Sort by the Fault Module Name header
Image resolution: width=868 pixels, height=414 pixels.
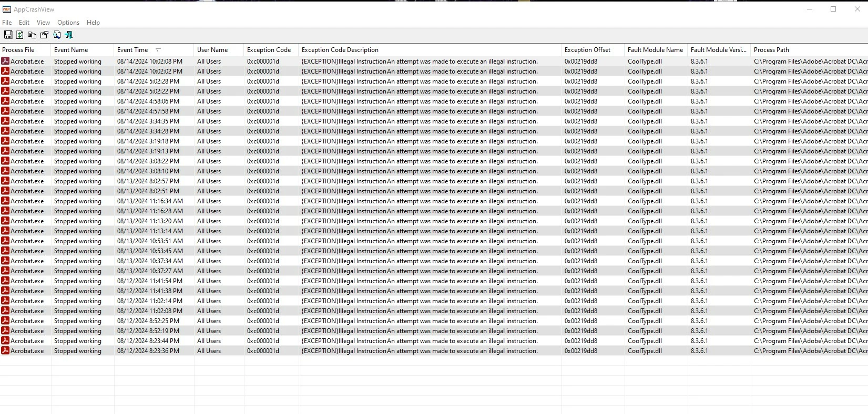[x=656, y=50]
